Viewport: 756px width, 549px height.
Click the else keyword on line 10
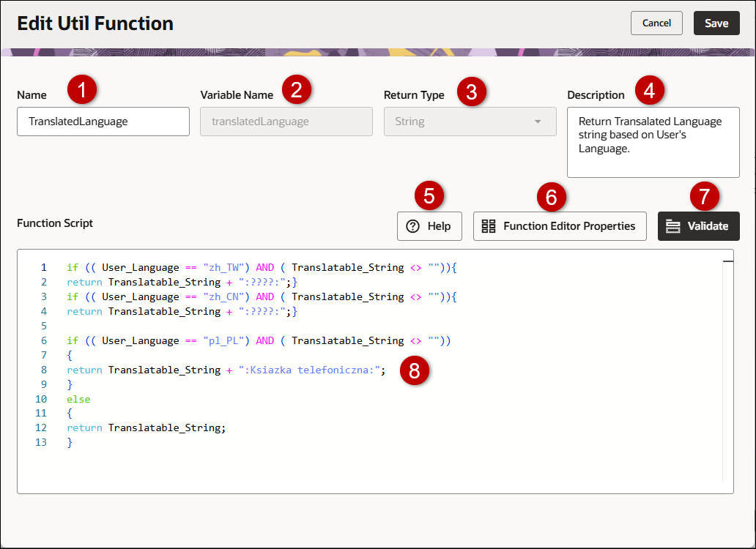[x=78, y=399]
